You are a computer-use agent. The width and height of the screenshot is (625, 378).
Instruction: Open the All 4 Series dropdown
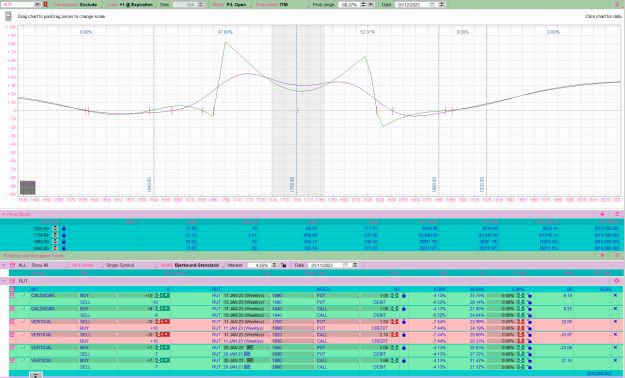[85, 265]
